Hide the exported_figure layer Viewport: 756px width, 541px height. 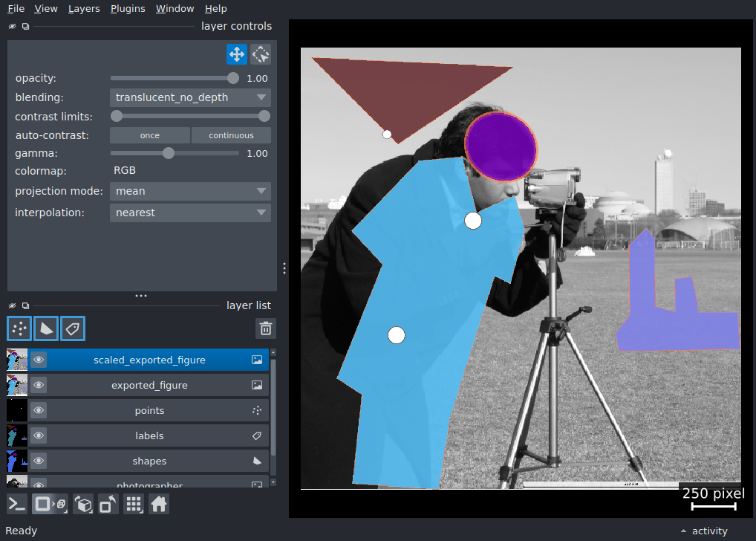pos(39,385)
